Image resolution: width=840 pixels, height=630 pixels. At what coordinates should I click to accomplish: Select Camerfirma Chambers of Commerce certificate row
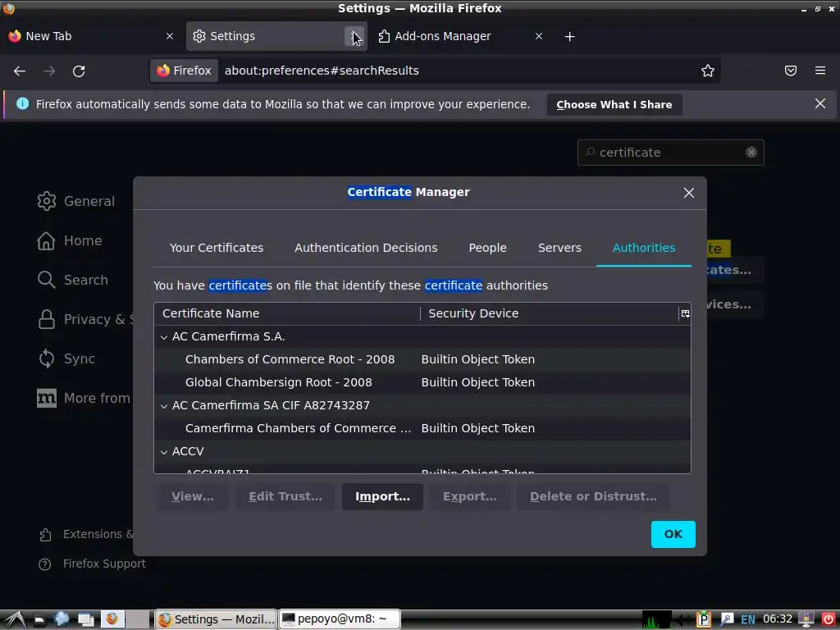422,428
